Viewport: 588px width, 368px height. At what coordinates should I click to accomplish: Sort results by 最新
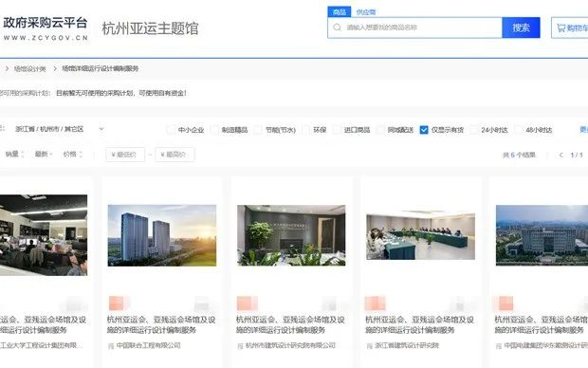click(x=44, y=155)
